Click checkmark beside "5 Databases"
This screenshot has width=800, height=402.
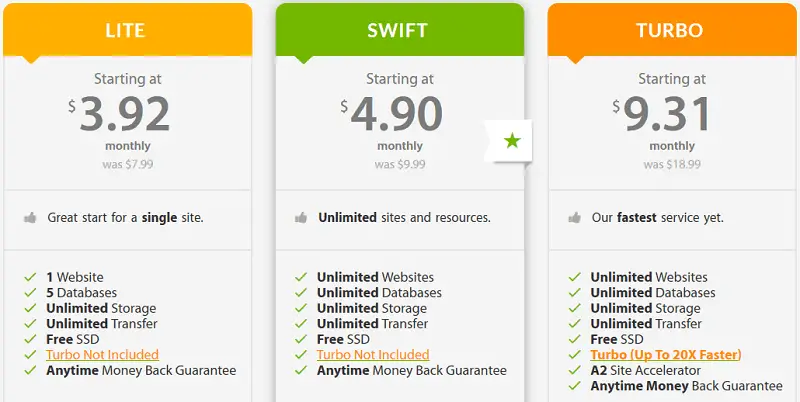pyautogui.click(x=31, y=293)
